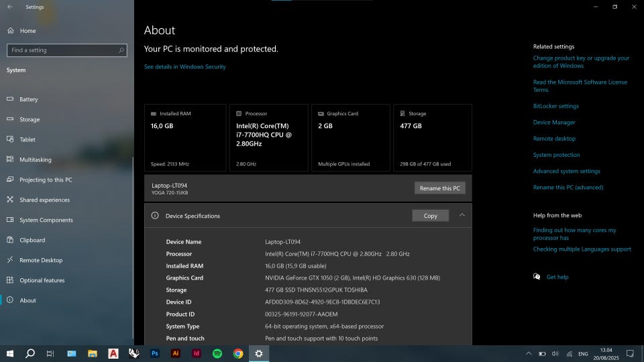Launch Photoshop from the taskbar
644x362 pixels.
click(x=155, y=353)
